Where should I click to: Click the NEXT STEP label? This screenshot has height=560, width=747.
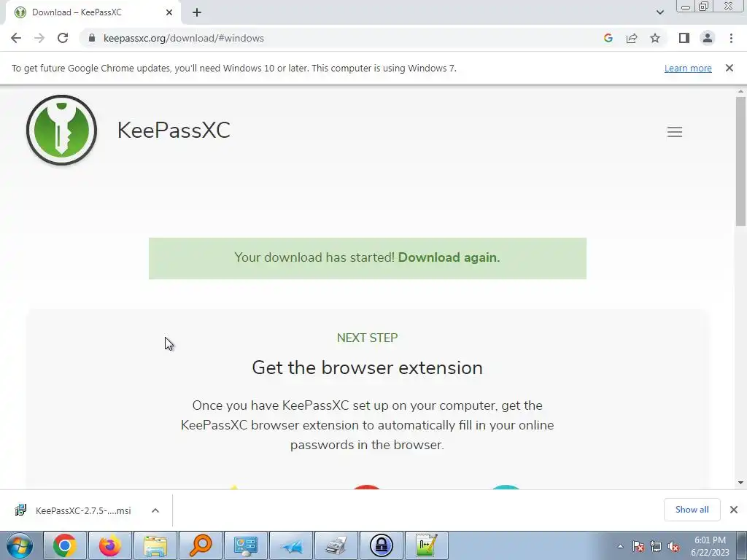tap(368, 338)
